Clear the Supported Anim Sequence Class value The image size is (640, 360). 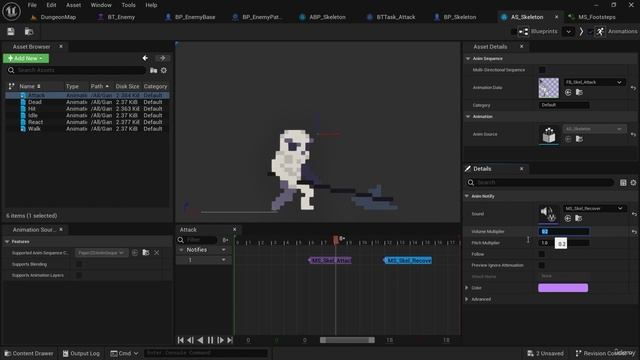(157, 253)
